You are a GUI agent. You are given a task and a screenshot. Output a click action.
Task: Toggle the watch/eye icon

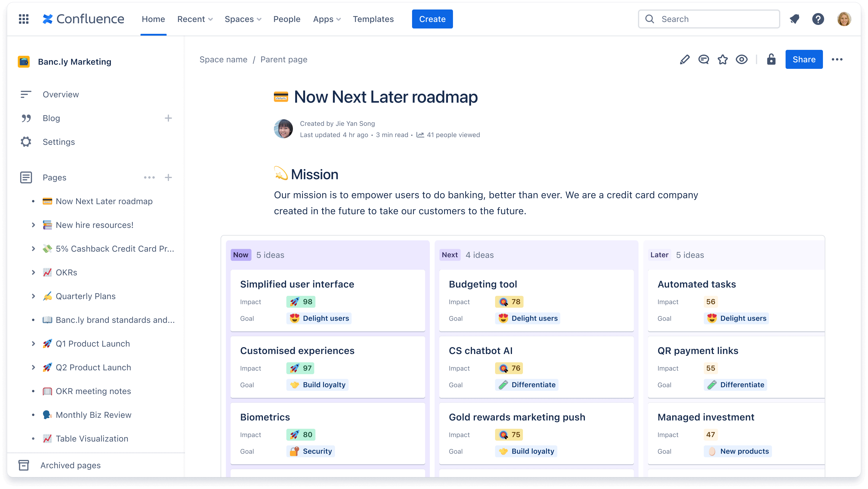pyautogui.click(x=742, y=59)
